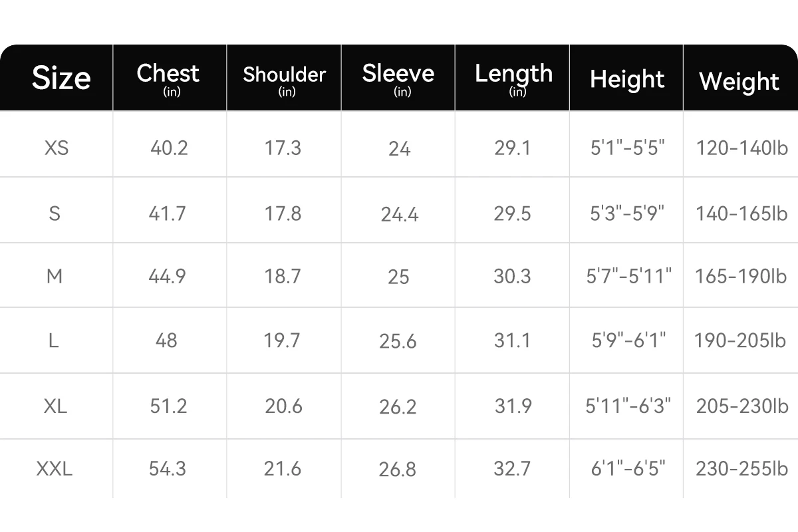This screenshot has width=798, height=532.
Task: Click shoulder value 19.7 in L row
Action: tap(283, 340)
